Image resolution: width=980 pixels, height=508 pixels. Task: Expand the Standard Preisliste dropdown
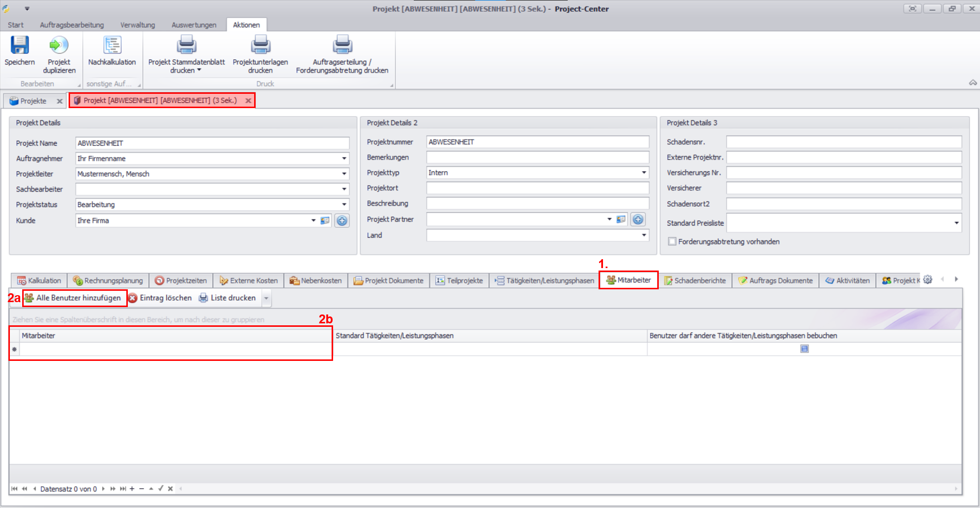956,223
